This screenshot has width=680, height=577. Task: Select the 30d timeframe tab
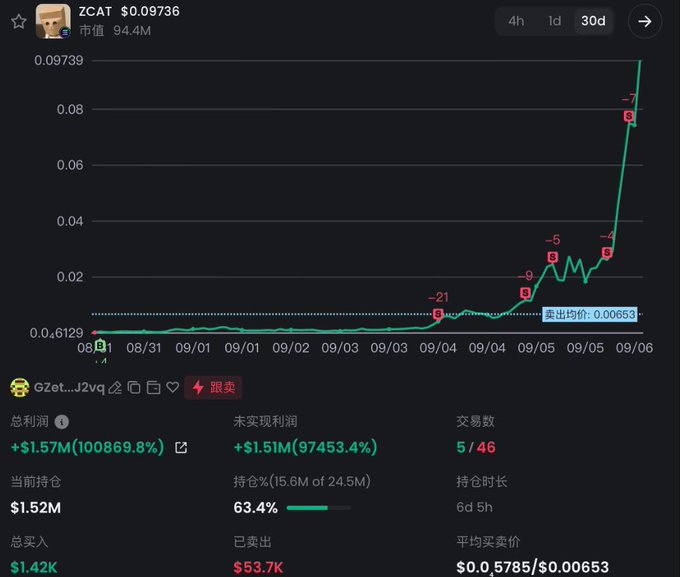click(593, 21)
